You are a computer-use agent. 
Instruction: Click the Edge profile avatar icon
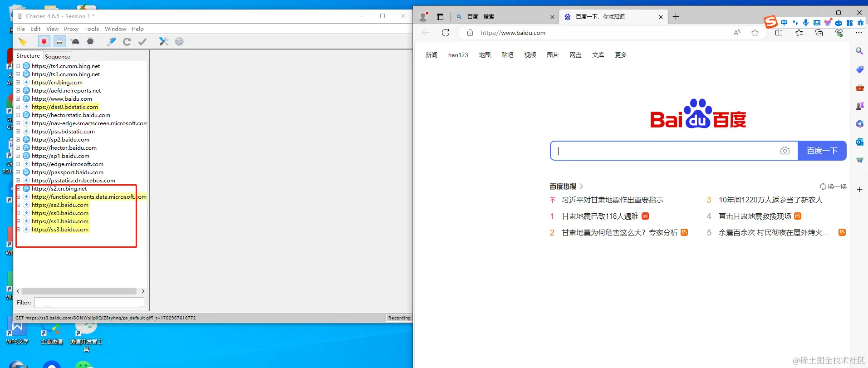click(423, 17)
